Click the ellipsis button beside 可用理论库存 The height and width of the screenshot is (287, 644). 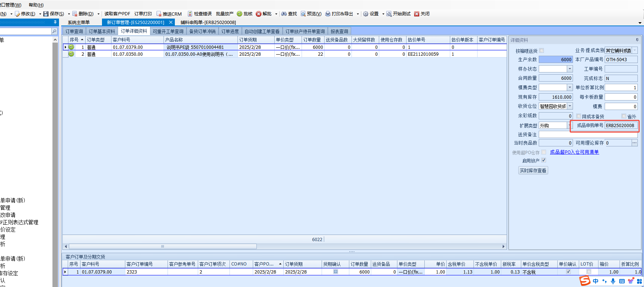tap(635, 143)
